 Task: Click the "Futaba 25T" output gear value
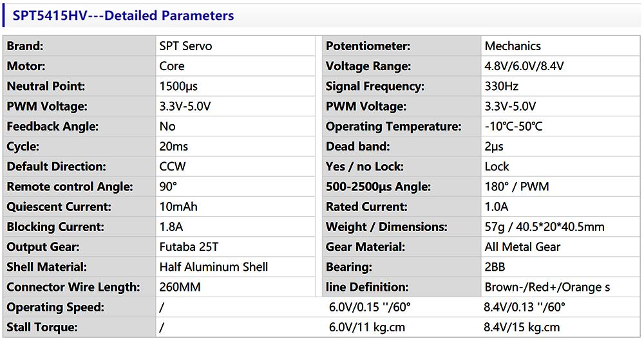(189, 247)
